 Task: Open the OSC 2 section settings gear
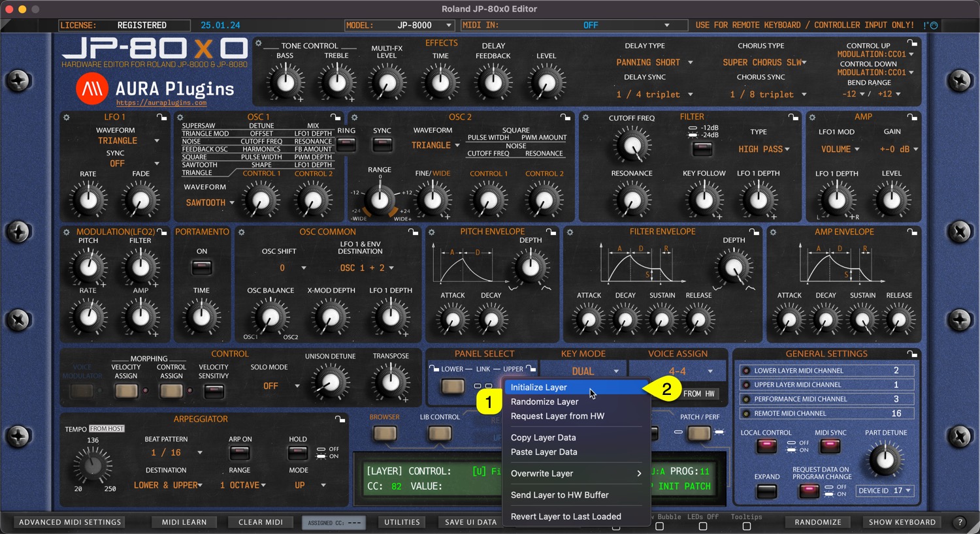[354, 118]
